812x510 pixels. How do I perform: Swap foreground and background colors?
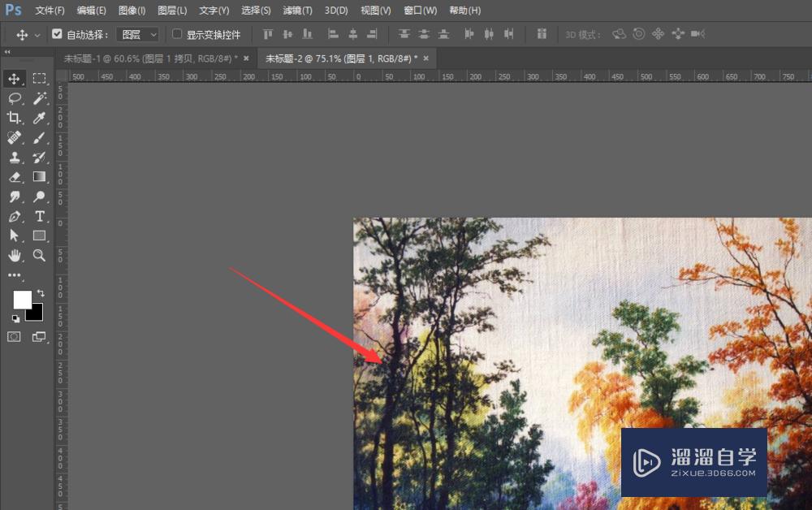(x=41, y=293)
